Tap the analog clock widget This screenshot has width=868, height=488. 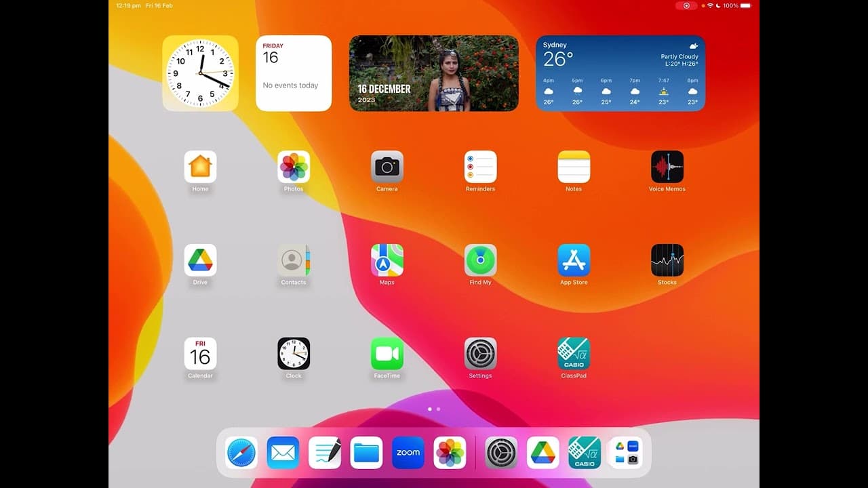200,73
